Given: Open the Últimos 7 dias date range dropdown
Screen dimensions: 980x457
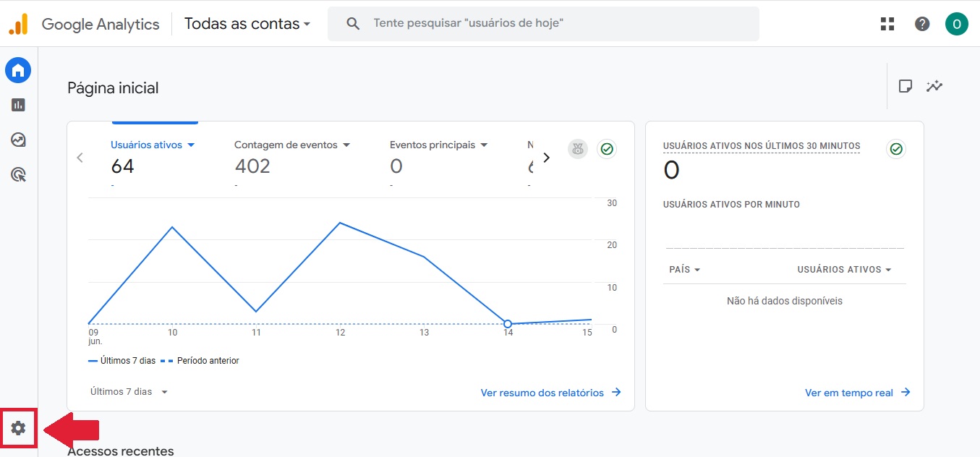Looking at the screenshot, I should pos(129,392).
